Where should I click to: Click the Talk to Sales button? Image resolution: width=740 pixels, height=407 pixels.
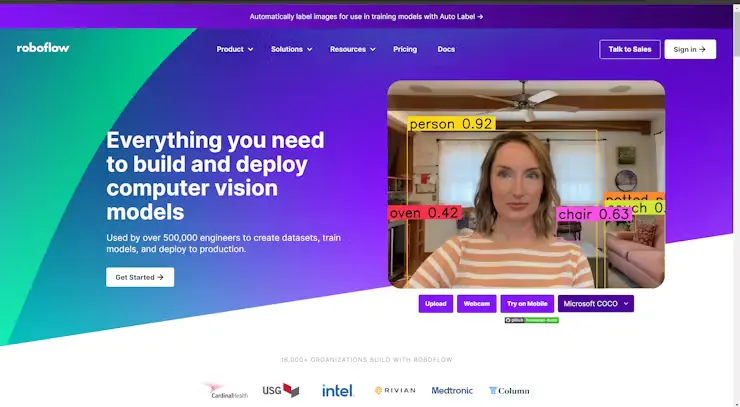coord(630,49)
